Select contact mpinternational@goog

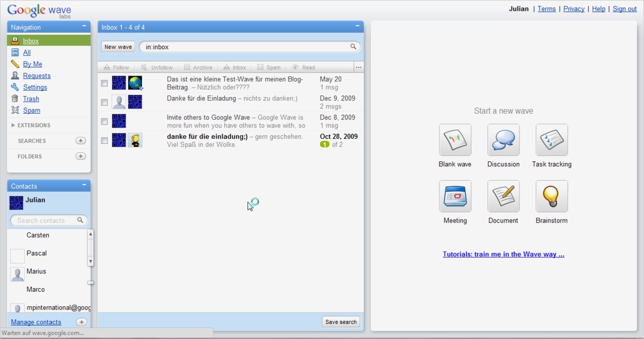point(58,308)
